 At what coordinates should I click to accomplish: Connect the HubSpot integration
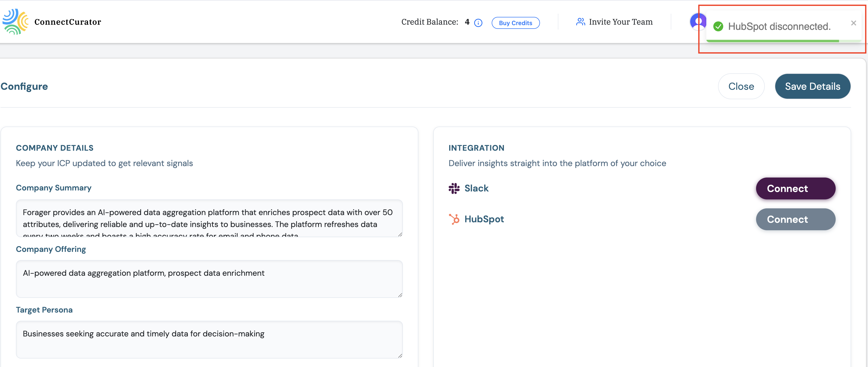tap(795, 219)
